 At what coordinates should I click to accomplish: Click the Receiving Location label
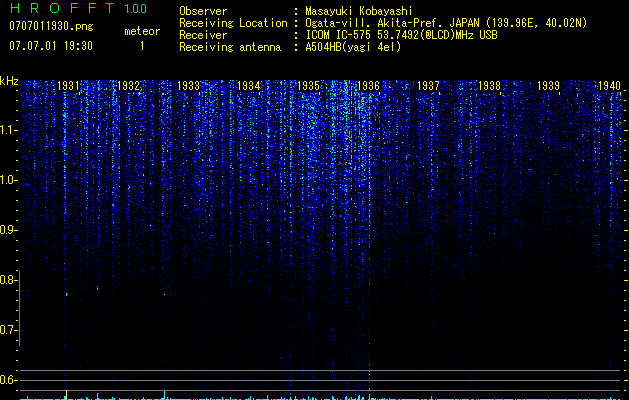[233, 23]
